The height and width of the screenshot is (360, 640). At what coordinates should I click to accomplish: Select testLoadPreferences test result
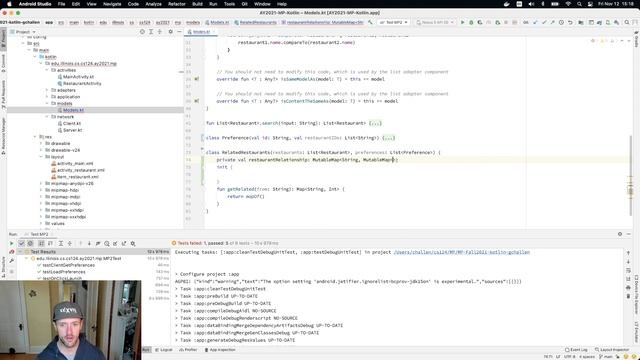click(x=64, y=272)
